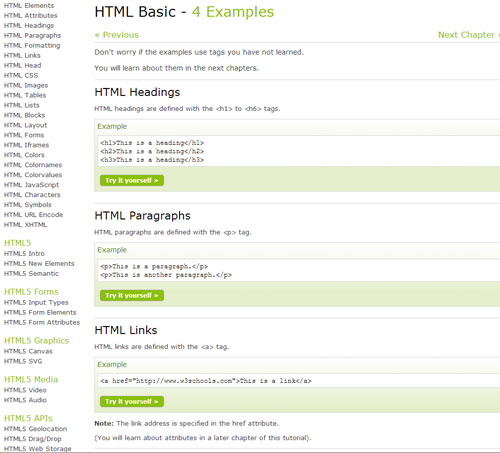Select HTML Iframes in the menu

click(x=26, y=145)
